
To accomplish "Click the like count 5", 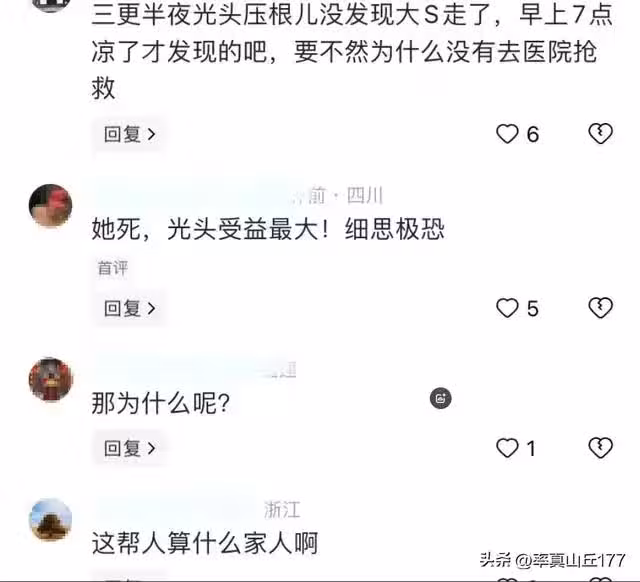I will [532, 309].
